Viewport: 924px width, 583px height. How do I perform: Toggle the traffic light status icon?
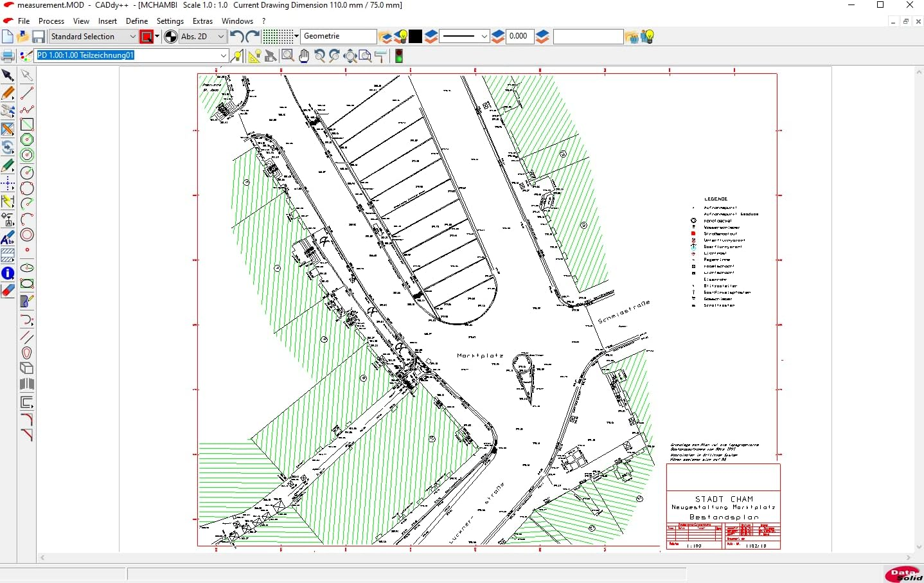click(x=398, y=56)
